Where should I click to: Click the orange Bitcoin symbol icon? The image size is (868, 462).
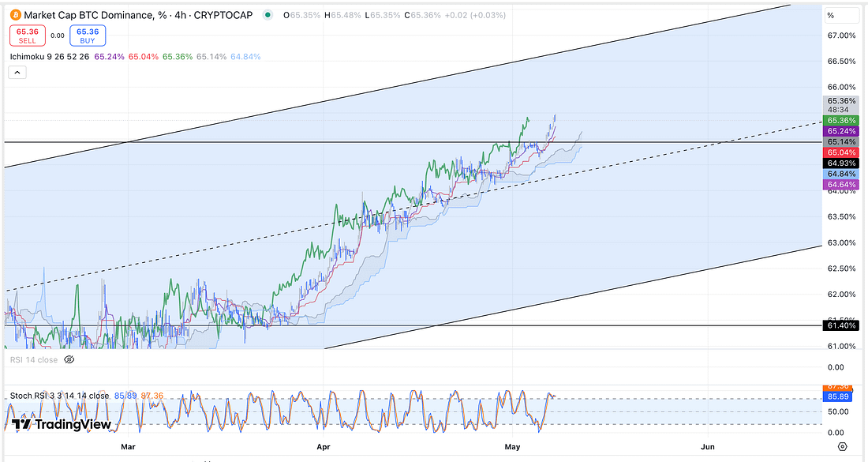[14, 15]
